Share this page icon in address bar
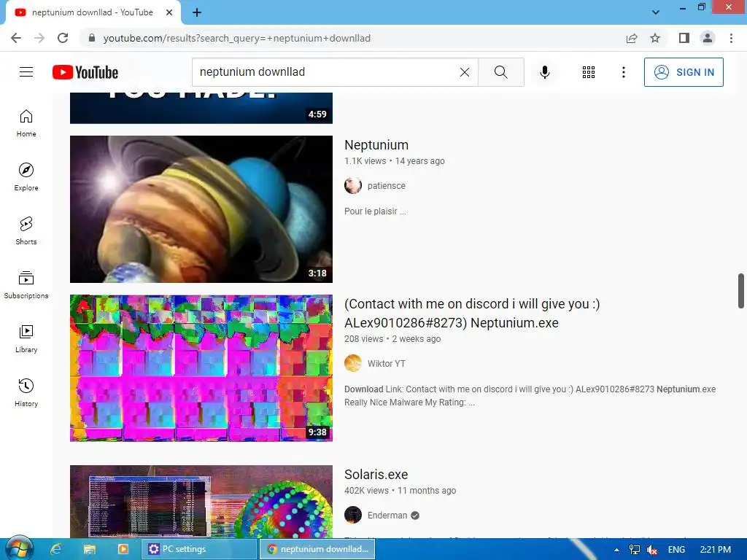The image size is (747, 560). click(632, 38)
